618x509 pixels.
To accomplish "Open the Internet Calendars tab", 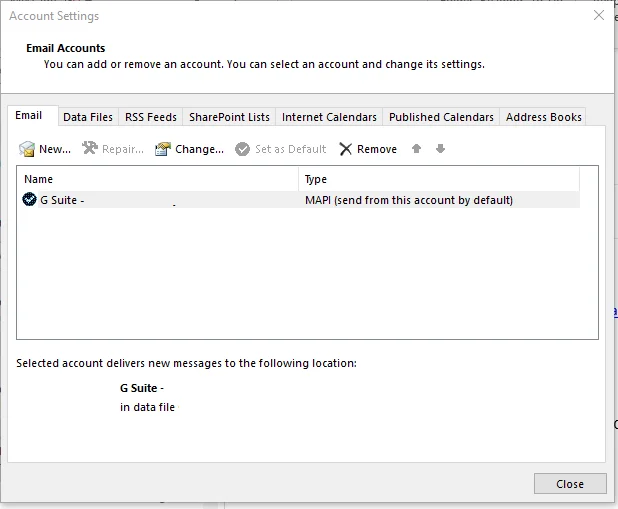I will pyautogui.click(x=329, y=117).
